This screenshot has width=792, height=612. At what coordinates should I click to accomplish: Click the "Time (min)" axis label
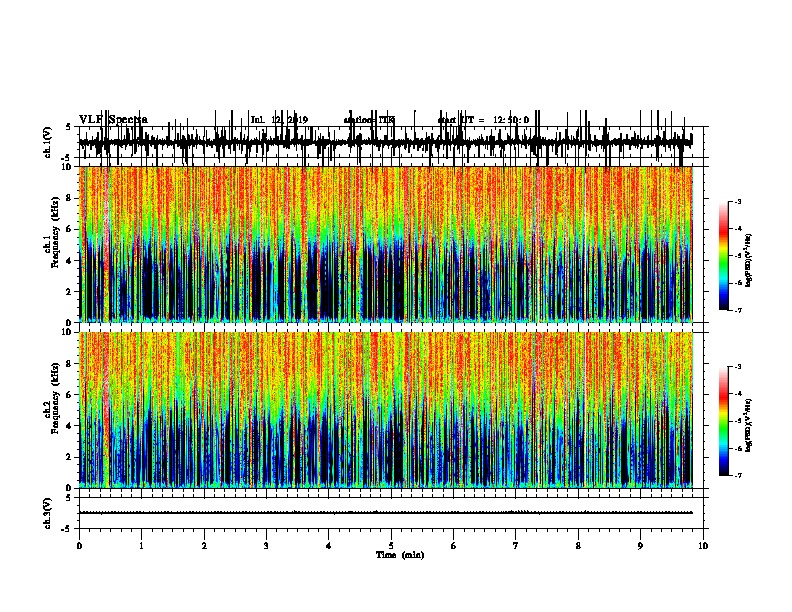point(400,555)
